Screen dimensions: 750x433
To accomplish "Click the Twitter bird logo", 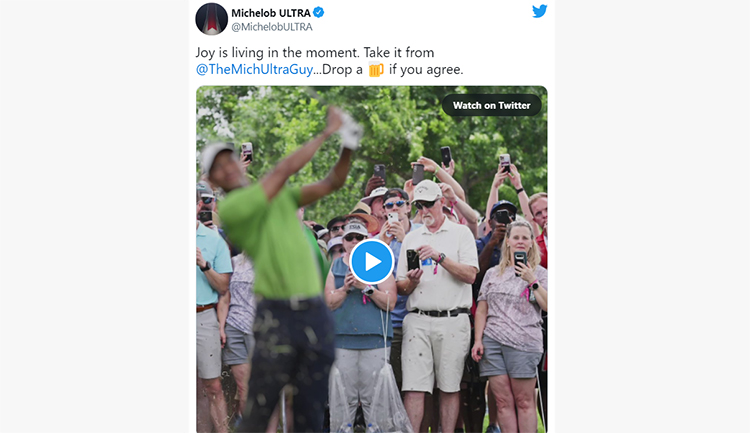I will (x=540, y=11).
